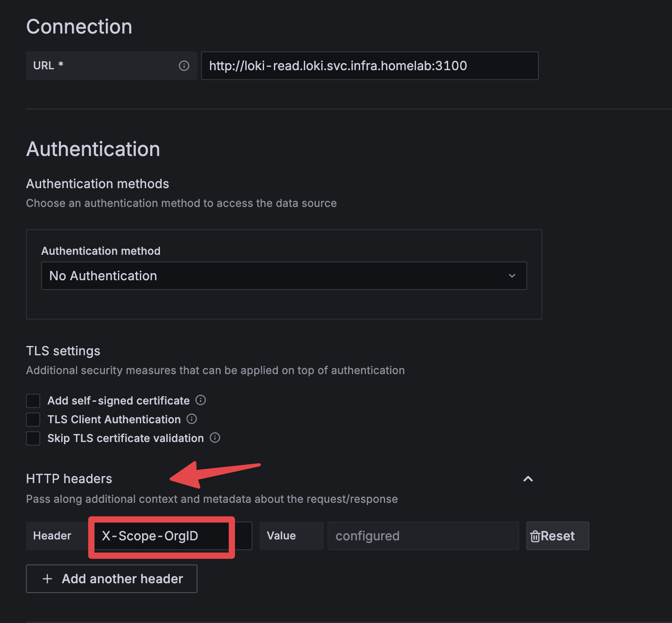Click the dropdown arrow in No Authentication selector
This screenshot has width=672, height=623.
click(x=512, y=276)
